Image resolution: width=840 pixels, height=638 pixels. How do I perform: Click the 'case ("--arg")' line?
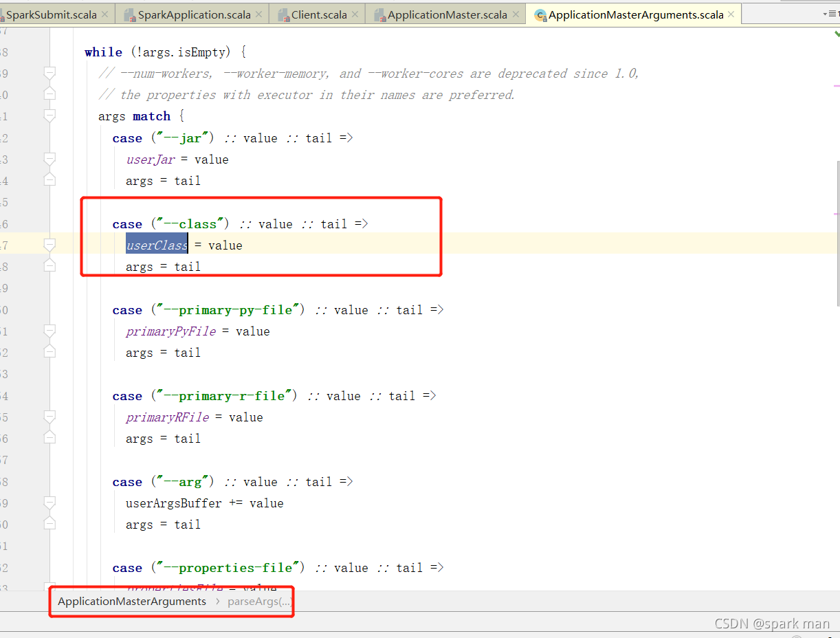coord(232,482)
